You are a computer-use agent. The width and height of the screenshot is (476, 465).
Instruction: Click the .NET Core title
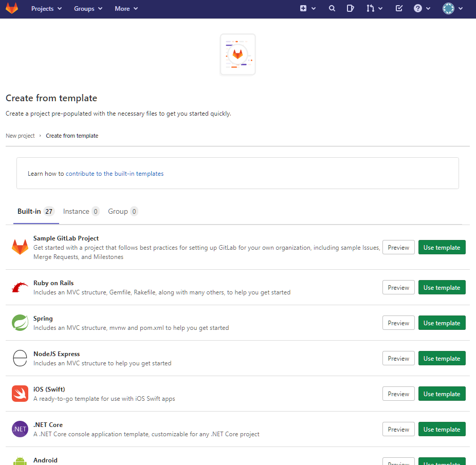tap(48, 425)
